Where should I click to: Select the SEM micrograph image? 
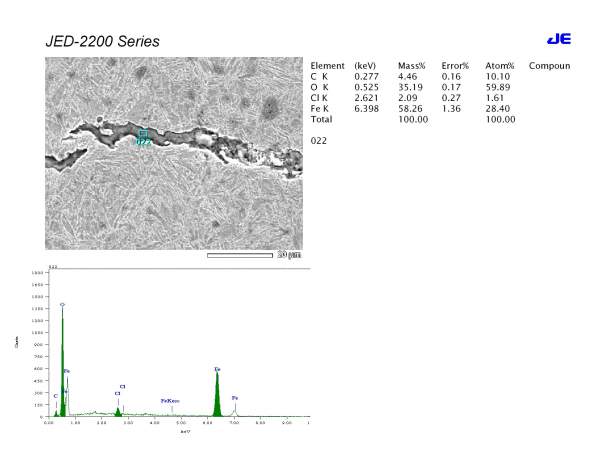point(174,153)
